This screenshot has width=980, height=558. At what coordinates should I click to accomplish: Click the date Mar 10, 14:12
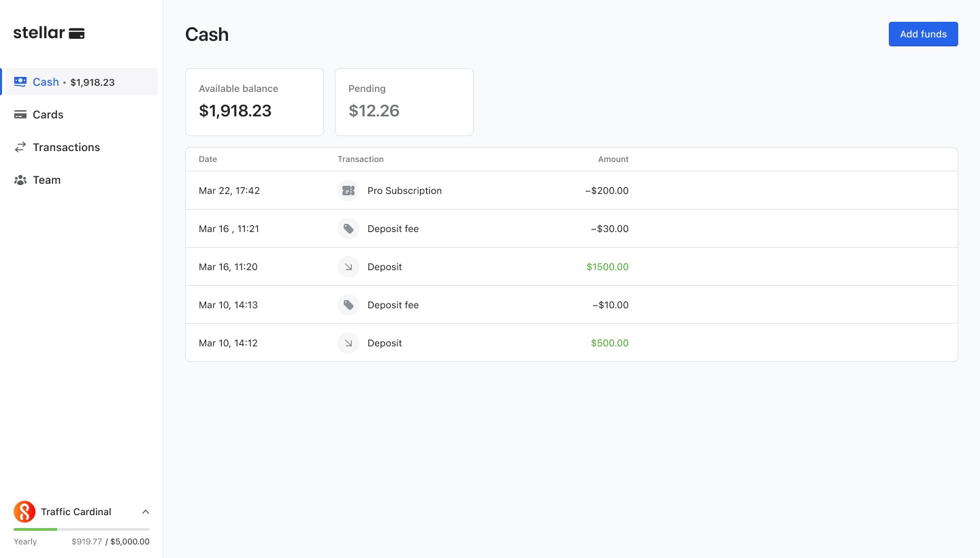(x=228, y=343)
